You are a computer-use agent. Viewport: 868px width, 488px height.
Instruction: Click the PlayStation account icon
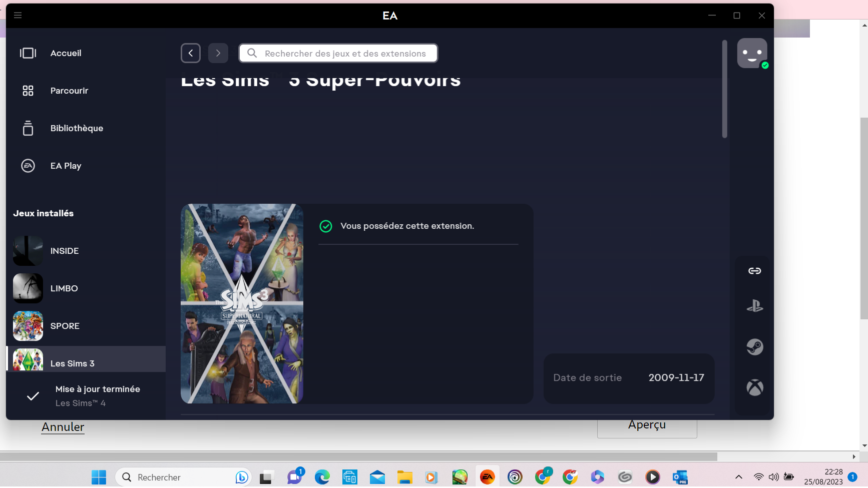pyautogui.click(x=755, y=306)
